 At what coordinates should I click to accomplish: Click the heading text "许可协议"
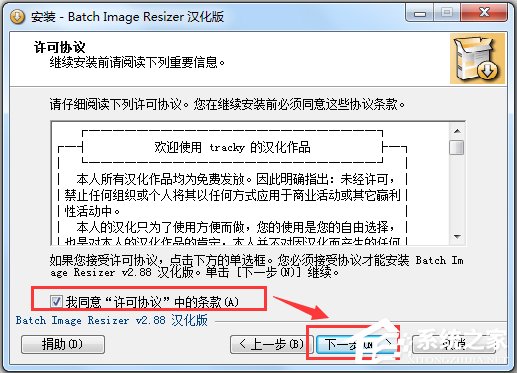60,47
